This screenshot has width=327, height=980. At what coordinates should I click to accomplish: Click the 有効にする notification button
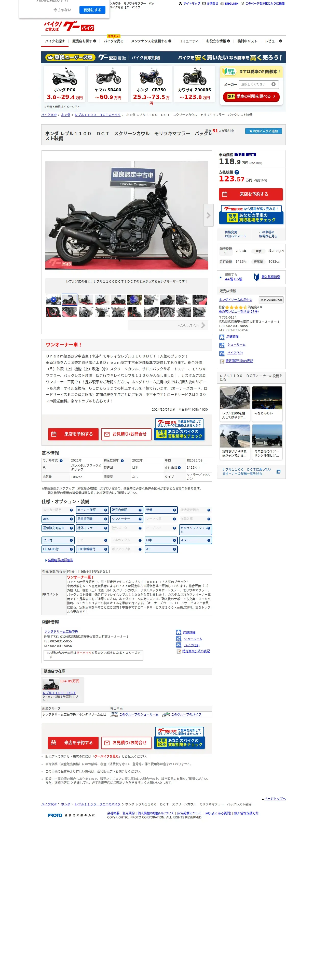pyautogui.click(x=92, y=10)
